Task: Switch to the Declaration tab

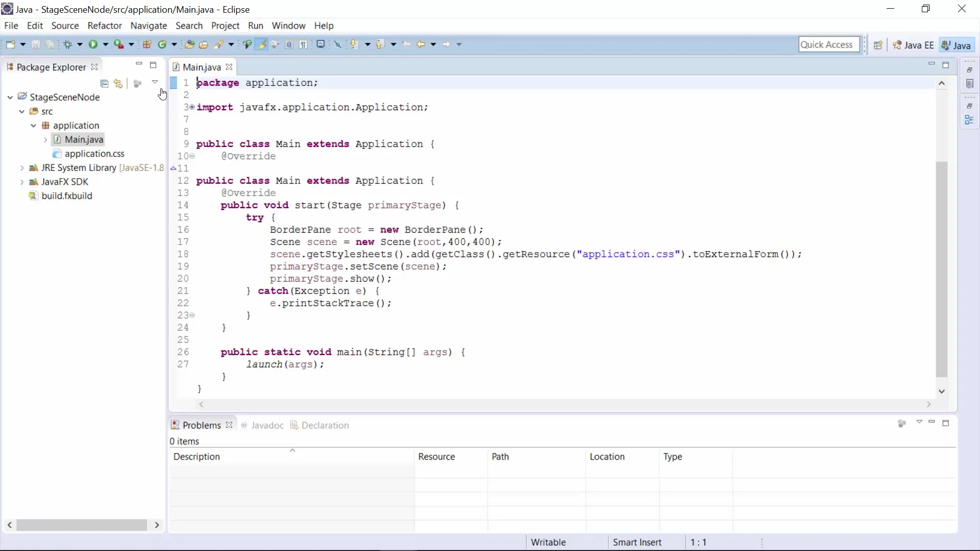Action: coord(320,425)
